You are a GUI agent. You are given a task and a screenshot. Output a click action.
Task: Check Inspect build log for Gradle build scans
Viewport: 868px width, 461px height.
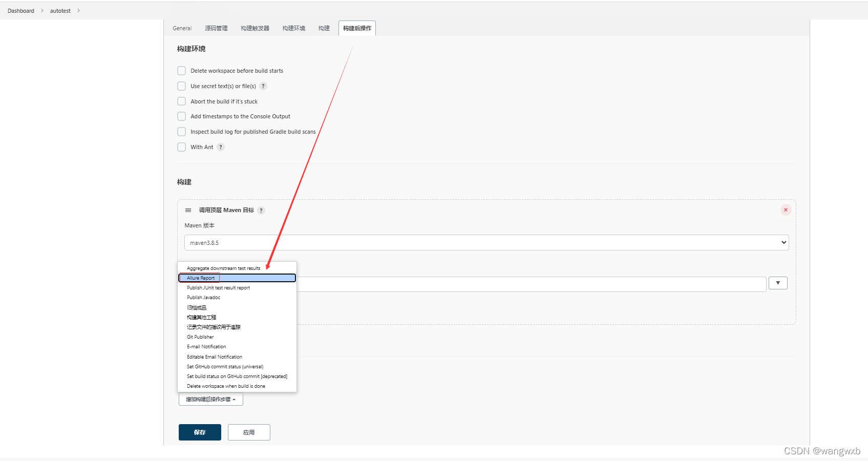click(181, 132)
